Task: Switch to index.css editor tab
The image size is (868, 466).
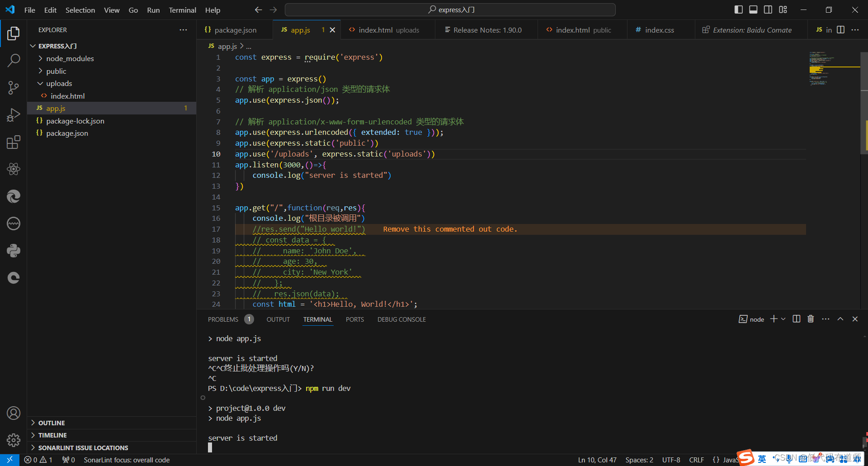Action: tap(661, 30)
